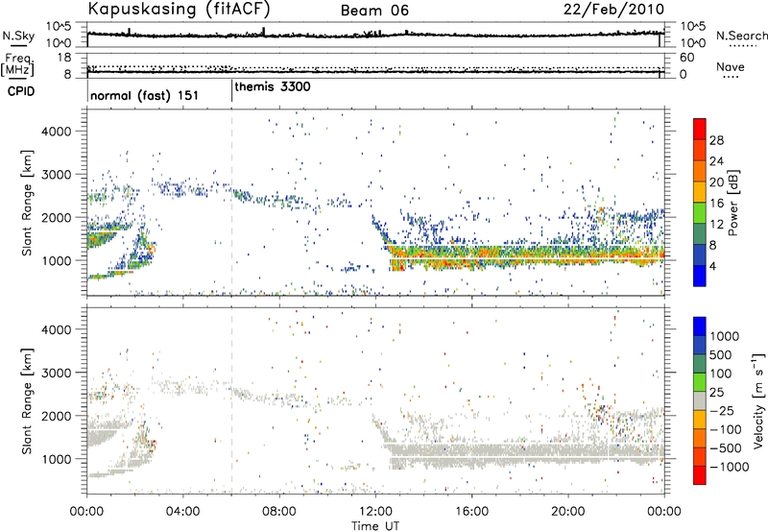Viewport: 768px width, 532px height.
Task: Click the 'Slant Range [km]' label of the power panel
Action: tap(27, 203)
